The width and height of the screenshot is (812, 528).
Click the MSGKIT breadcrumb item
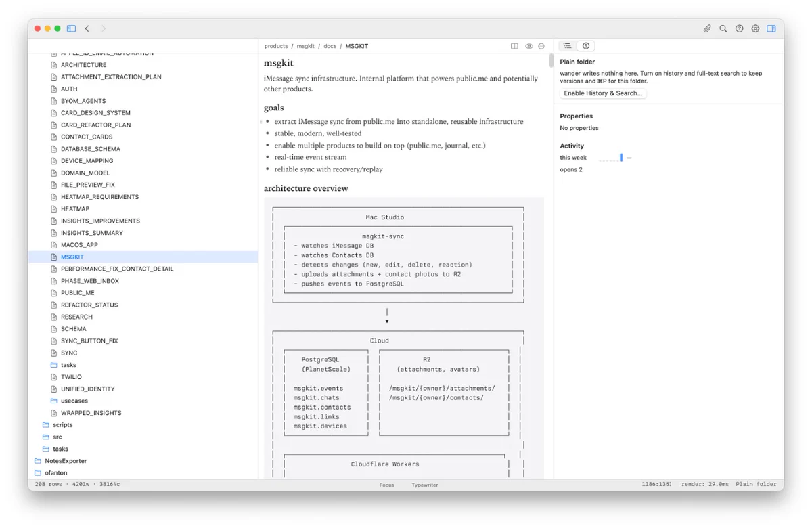[357, 46]
